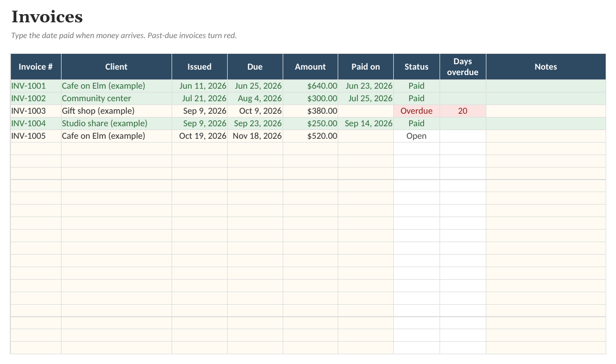
Task: Select the Due column header
Action: (255, 67)
